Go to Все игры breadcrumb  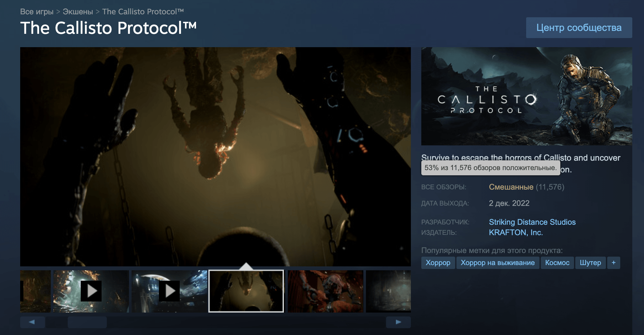click(x=37, y=12)
